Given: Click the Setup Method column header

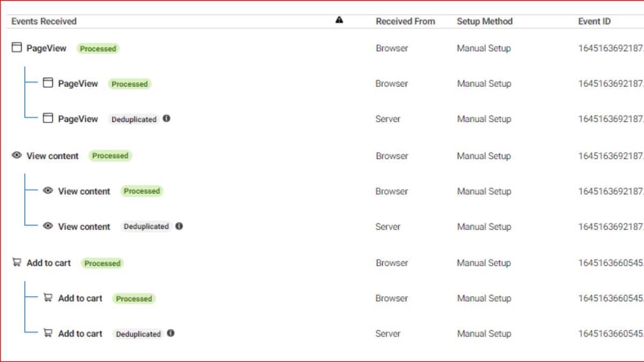Looking at the screenshot, I should tap(485, 21).
